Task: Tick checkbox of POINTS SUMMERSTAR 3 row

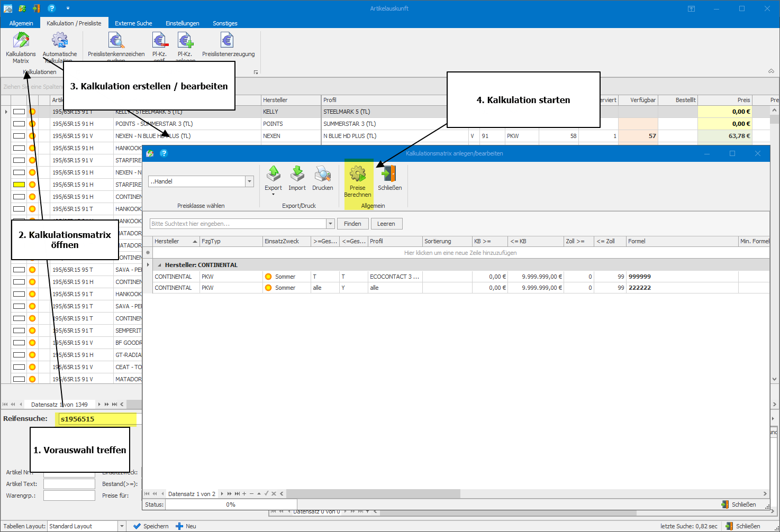Action: tap(19, 124)
